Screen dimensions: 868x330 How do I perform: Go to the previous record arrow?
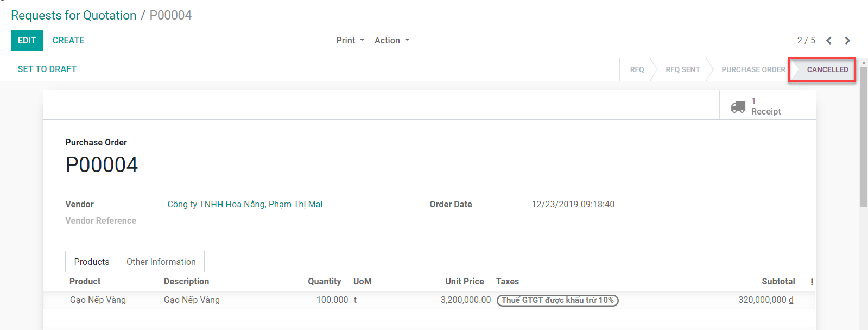pyautogui.click(x=829, y=41)
